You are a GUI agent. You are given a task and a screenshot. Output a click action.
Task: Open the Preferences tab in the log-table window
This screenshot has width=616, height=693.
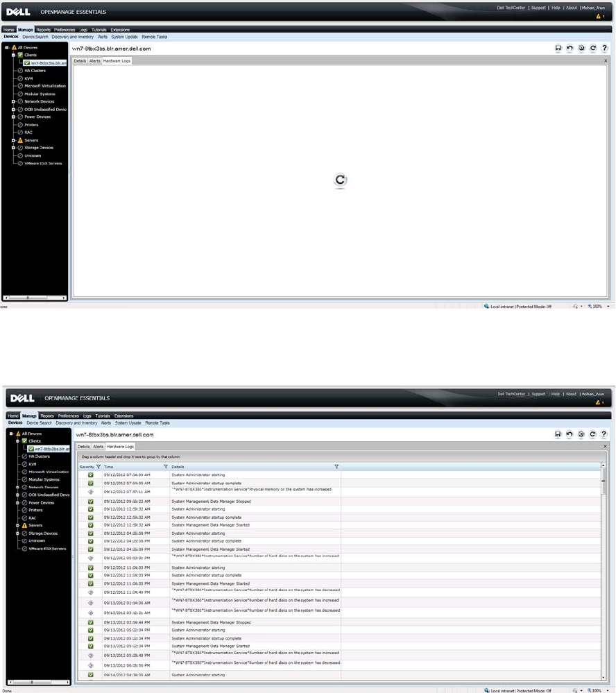point(69,416)
